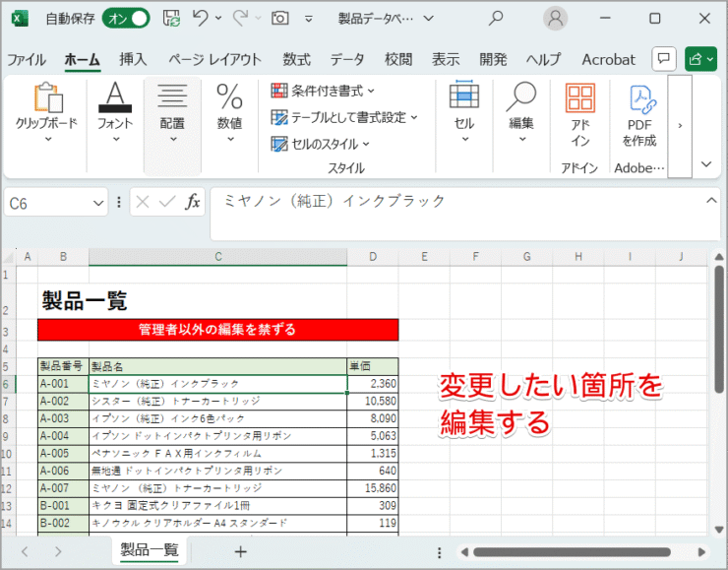The width and height of the screenshot is (728, 570).
Task: Open the 開発 tab
Action: (493, 59)
